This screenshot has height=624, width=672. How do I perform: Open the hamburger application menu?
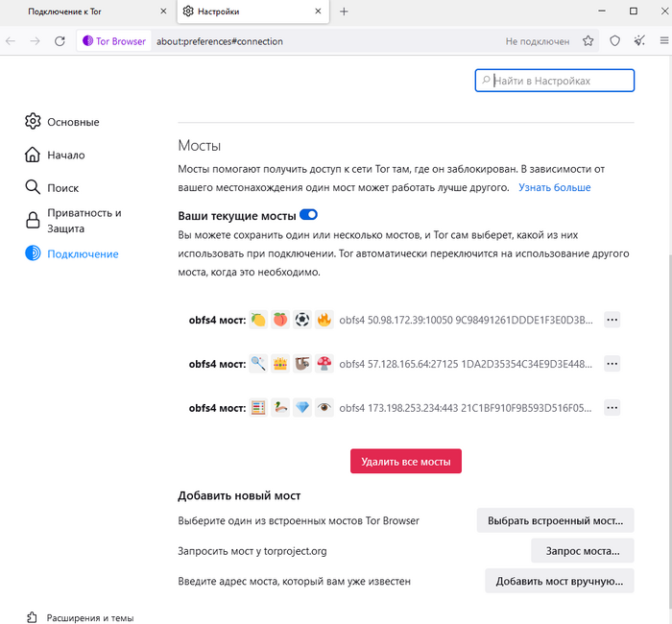[664, 41]
